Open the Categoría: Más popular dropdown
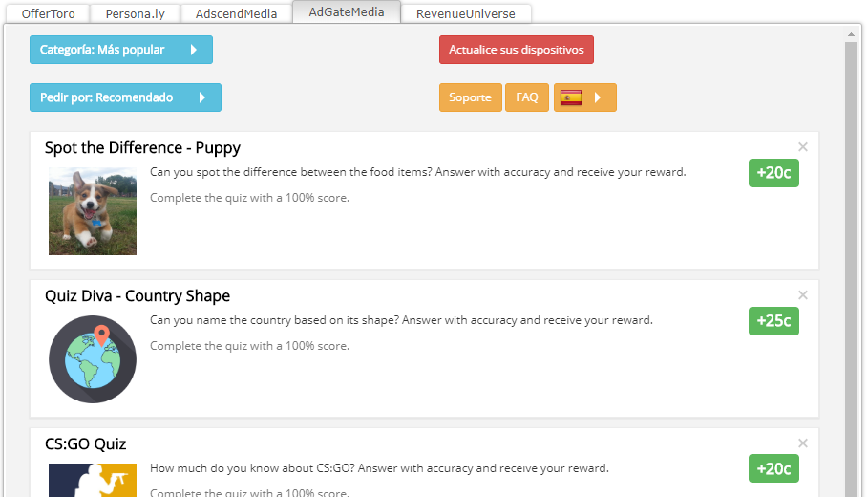The height and width of the screenshot is (497, 868). click(x=121, y=50)
